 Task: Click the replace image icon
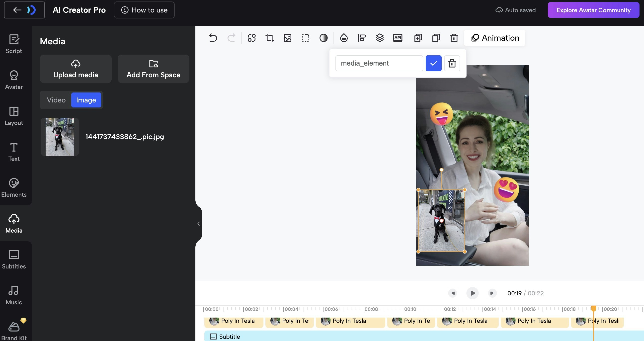click(288, 38)
